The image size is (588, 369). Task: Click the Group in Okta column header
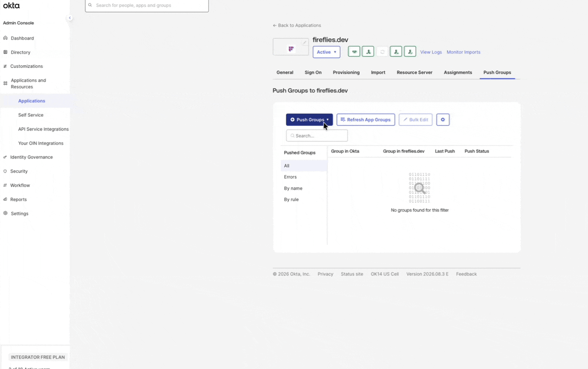[x=345, y=151]
